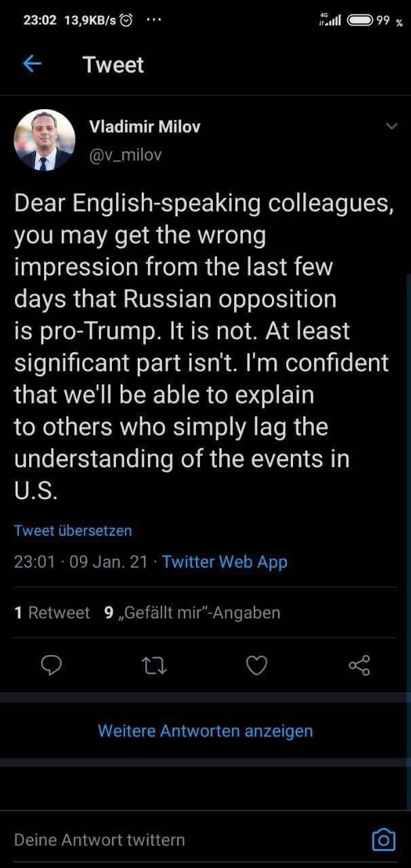Tap "Tweet übersetzen" translate link
The height and width of the screenshot is (868, 411).
tap(73, 530)
